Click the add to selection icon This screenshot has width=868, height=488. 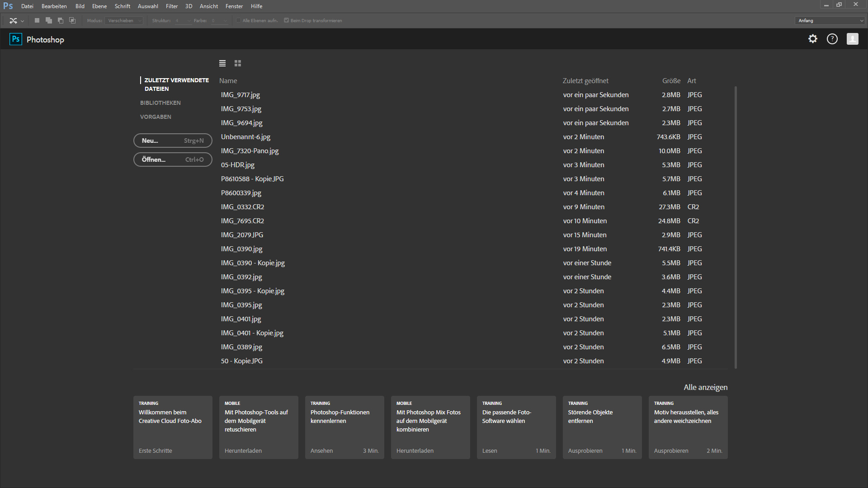coord(49,20)
